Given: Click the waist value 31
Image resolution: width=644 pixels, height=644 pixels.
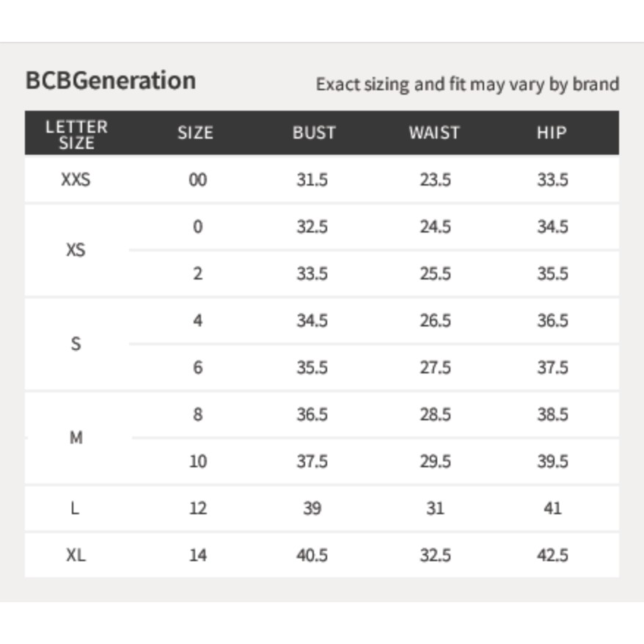Looking at the screenshot, I should [436, 508].
